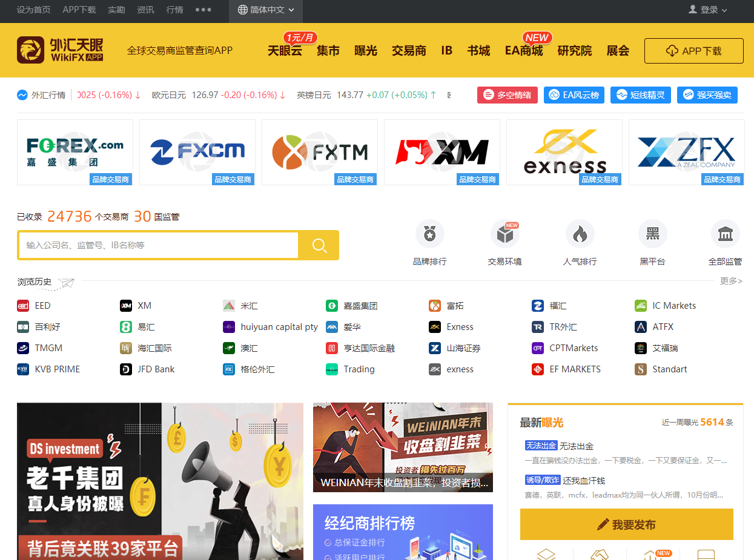
Task: Click the magnifier search button
Action: tap(319, 245)
